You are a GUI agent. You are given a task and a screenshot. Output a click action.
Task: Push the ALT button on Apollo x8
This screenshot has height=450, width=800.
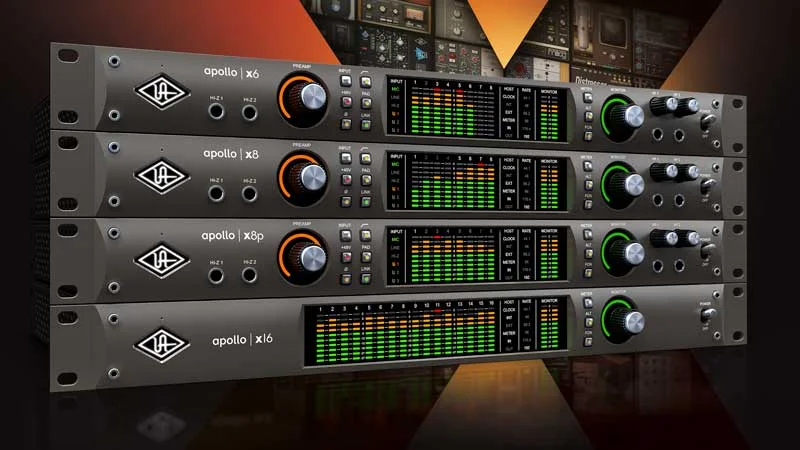pos(588,185)
